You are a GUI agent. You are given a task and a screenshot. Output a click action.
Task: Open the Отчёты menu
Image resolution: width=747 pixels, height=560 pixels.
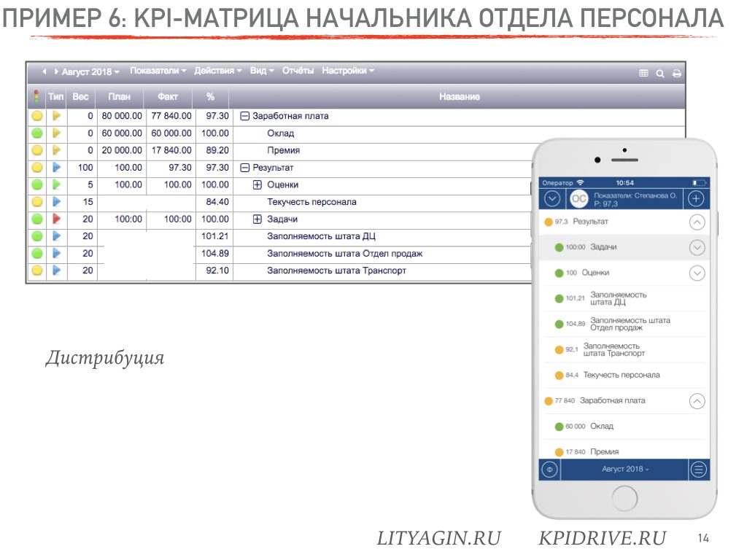[x=298, y=71]
